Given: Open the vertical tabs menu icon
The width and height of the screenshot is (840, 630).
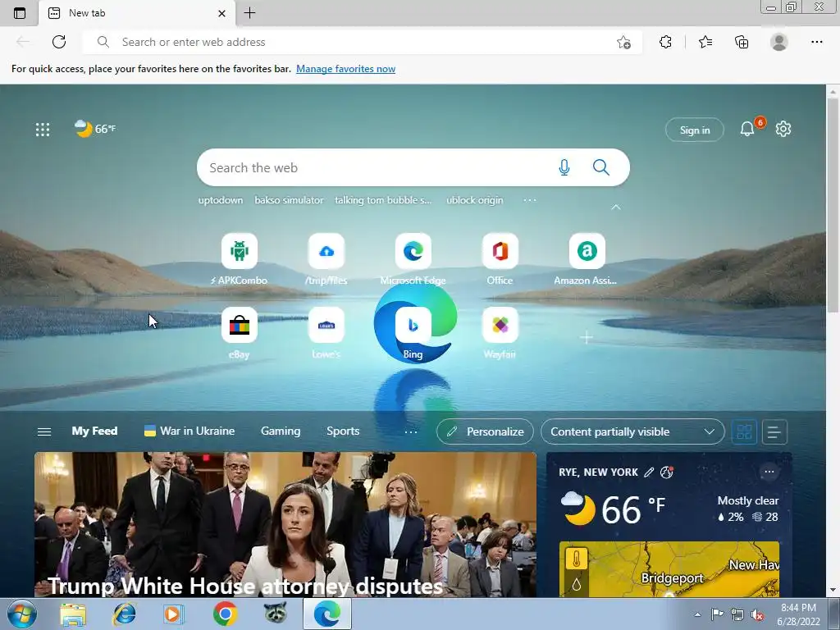Looking at the screenshot, I should (20, 13).
